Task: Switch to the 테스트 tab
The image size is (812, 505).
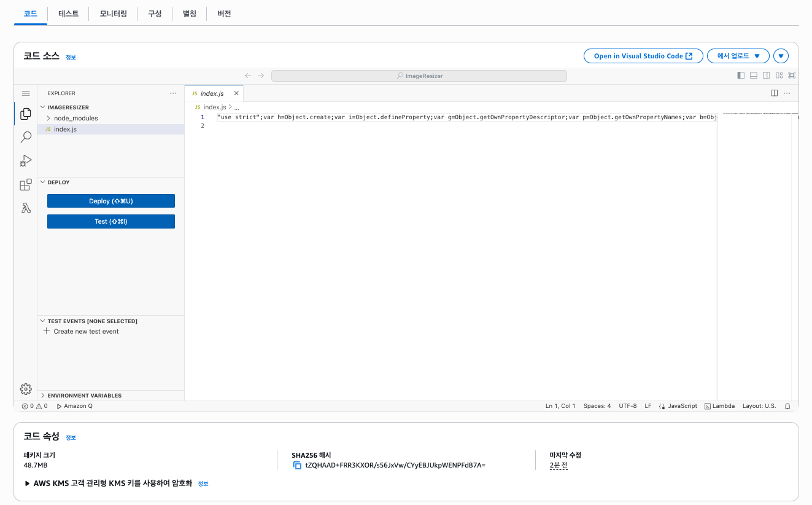Action: click(x=68, y=14)
